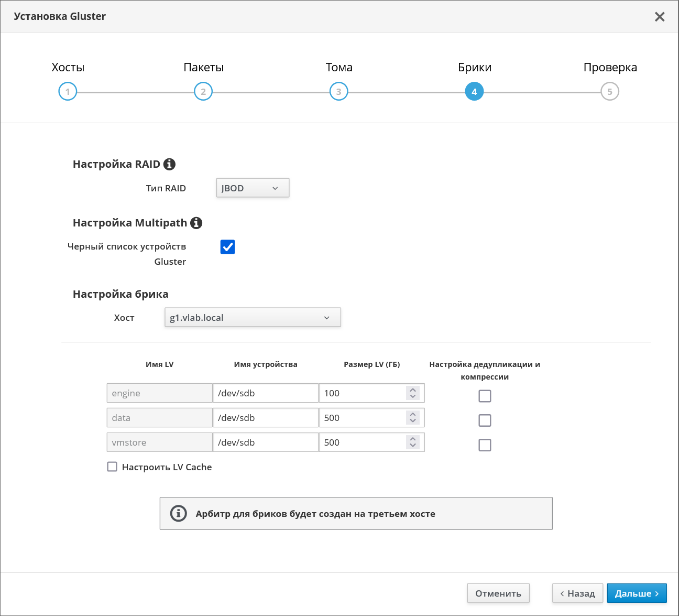Increase data LV size with up arrow

click(413, 414)
